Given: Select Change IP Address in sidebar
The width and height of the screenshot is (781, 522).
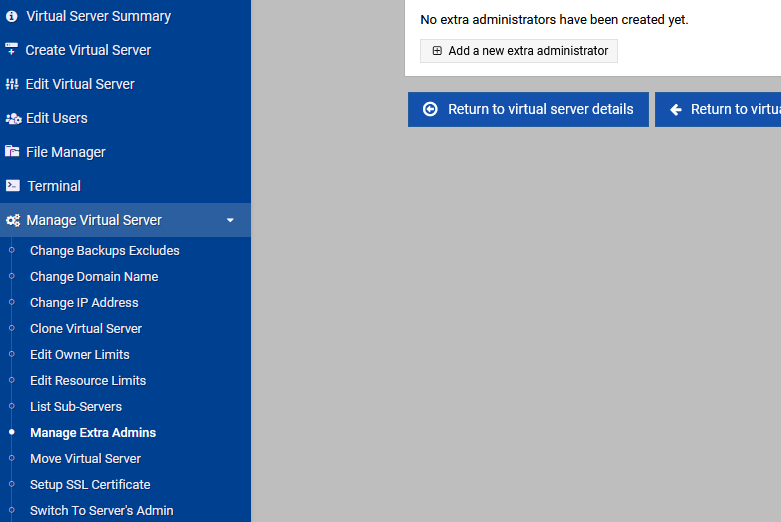Looking at the screenshot, I should coord(84,302).
